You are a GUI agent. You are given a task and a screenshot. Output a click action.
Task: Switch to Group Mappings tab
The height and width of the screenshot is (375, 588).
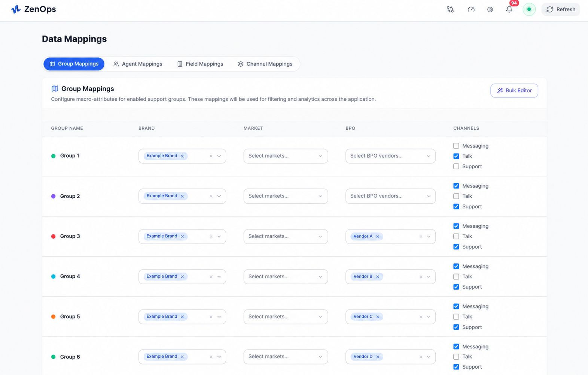[x=74, y=64]
